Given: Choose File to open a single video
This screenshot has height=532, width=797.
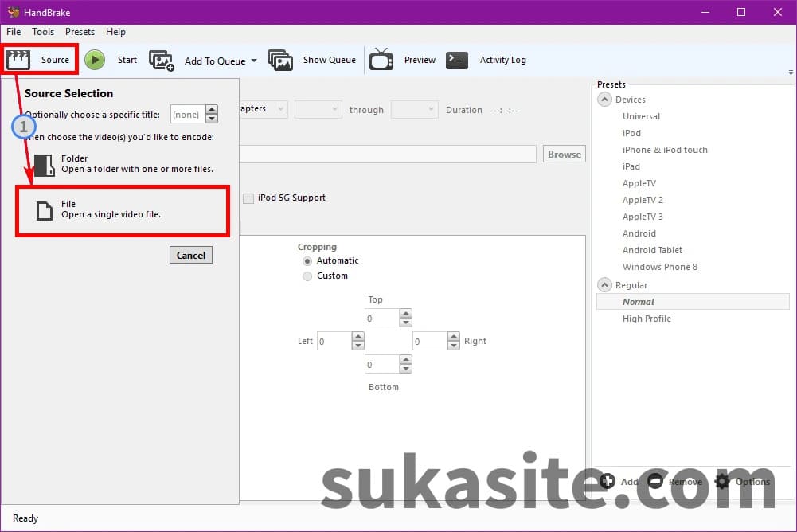Looking at the screenshot, I should [123, 210].
